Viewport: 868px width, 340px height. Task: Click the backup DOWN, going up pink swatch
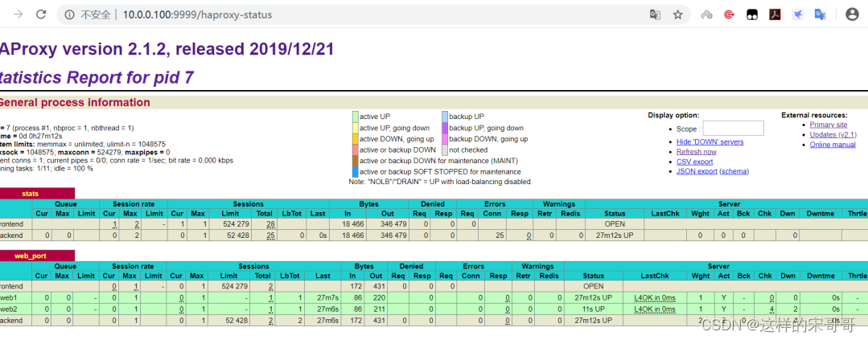coord(445,139)
